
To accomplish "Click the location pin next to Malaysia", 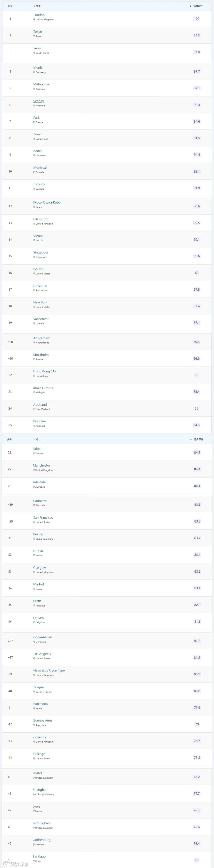I will (x=34, y=393).
